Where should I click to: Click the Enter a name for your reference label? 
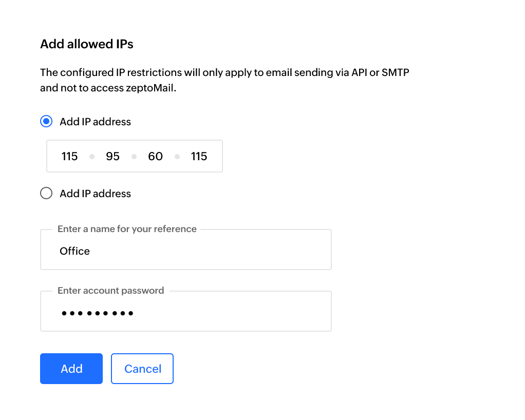(126, 228)
